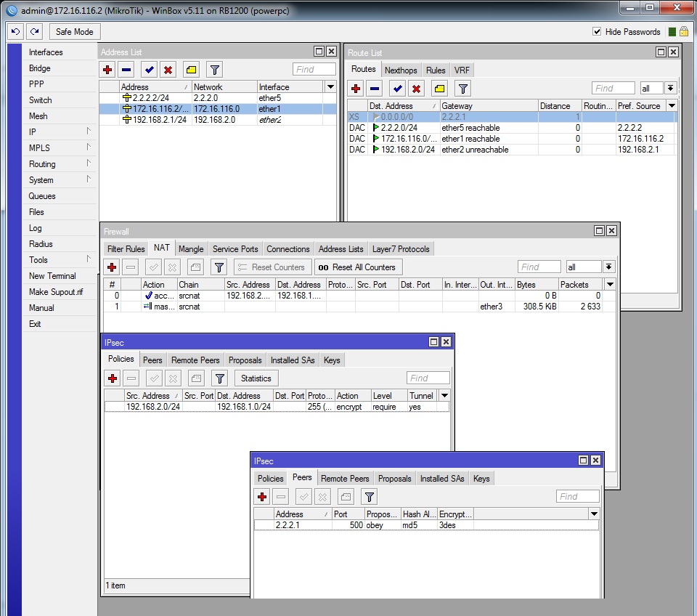697x616 pixels.
Task: Click filter funnel in IPsec Peers window
Action: [x=370, y=497]
